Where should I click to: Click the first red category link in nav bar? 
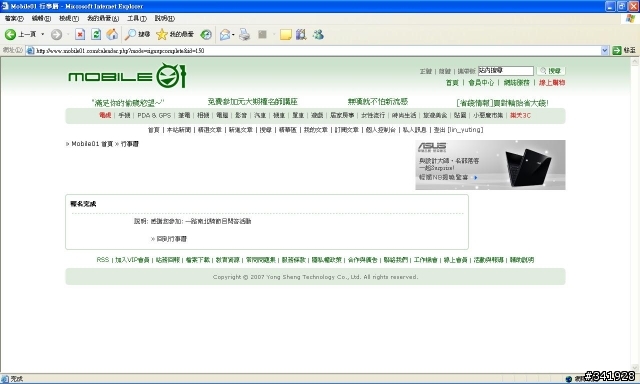point(105,115)
